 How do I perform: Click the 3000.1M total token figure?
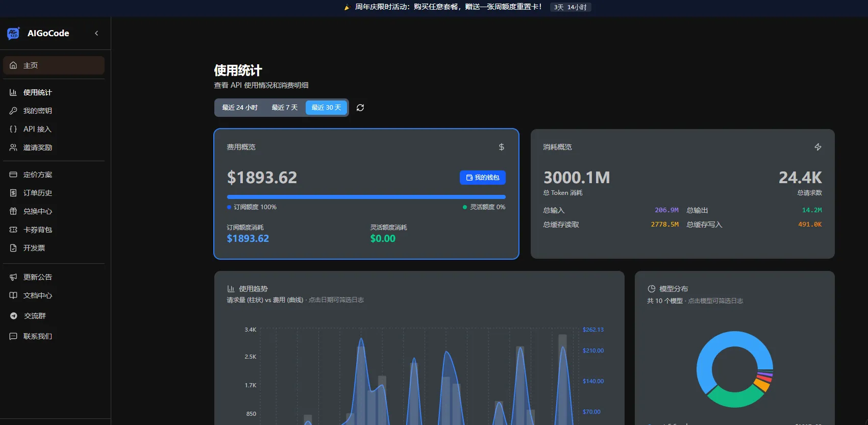pos(577,178)
